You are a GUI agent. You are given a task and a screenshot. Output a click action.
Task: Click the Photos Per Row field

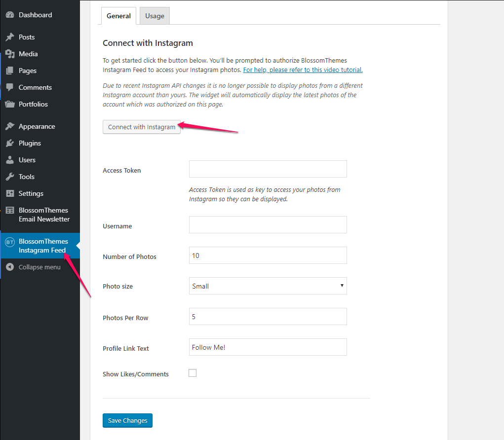coord(268,316)
